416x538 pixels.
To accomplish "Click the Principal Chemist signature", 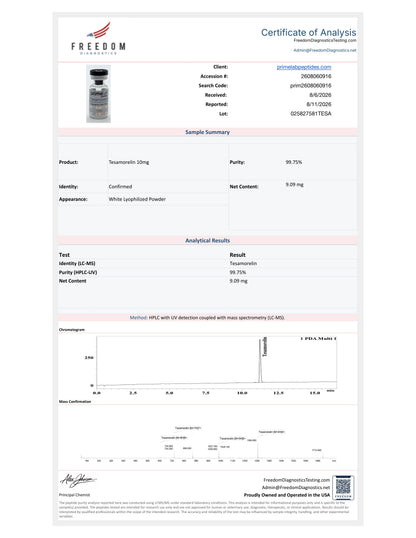I will (78, 480).
